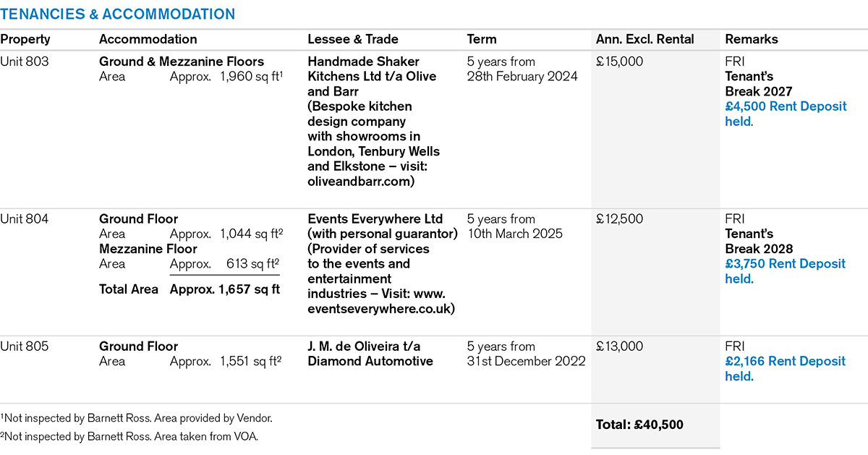Select the Unit 804 row label
The width and height of the screenshot is (868, 455).
click(25, 219)
